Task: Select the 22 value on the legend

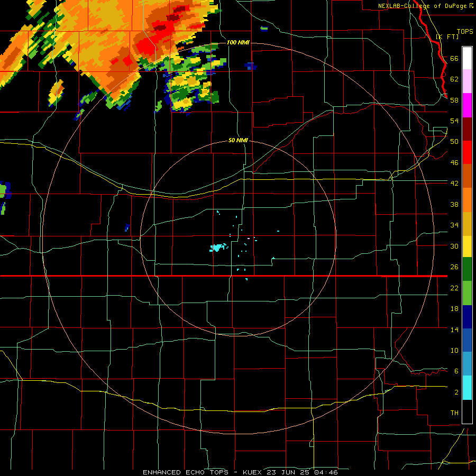Action: click(454, 288)
